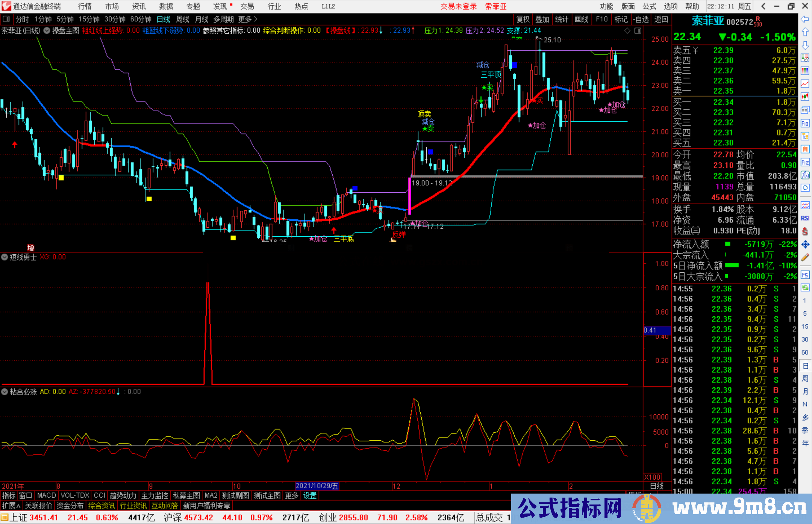The width and height of the screenshot is (812, 524).
Task: Click the 复权 button
Action: click(x=523, y=19)
